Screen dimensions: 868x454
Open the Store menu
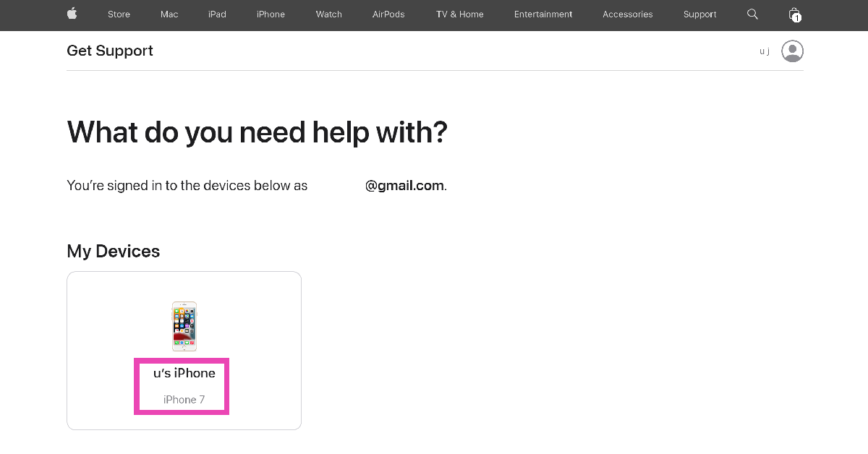(119, 14)
